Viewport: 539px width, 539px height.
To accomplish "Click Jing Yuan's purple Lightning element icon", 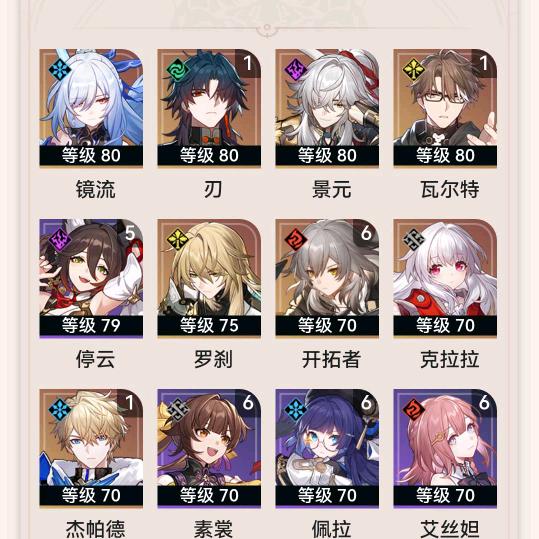I will [x=296, y=70].
